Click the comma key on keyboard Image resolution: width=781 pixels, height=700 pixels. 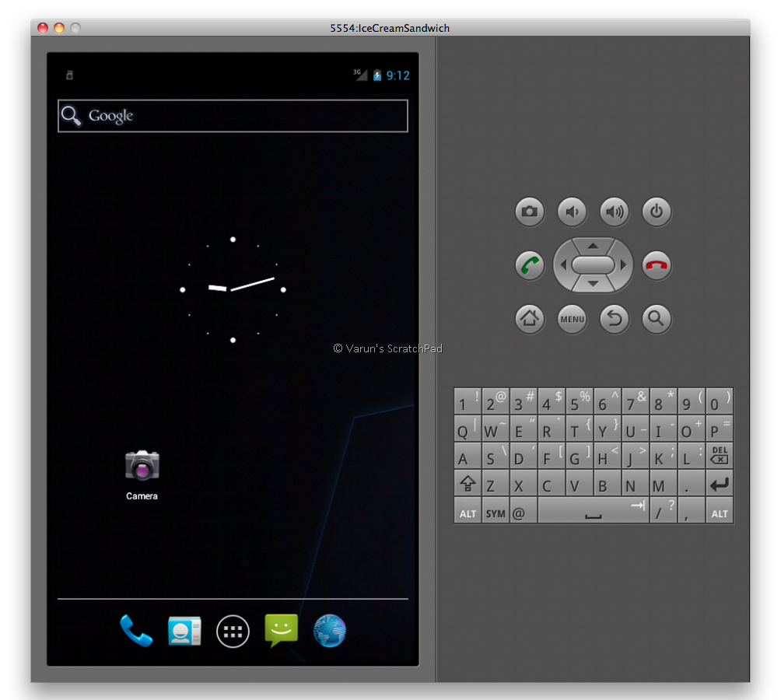tap(692, 511)
